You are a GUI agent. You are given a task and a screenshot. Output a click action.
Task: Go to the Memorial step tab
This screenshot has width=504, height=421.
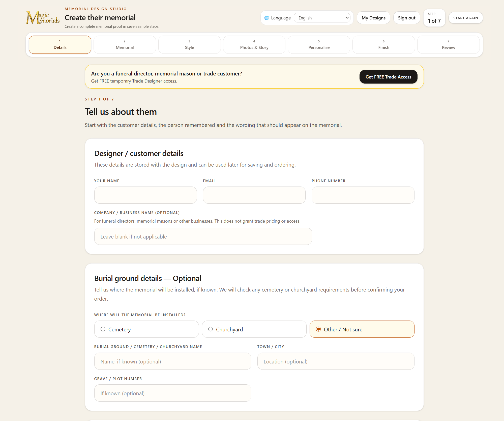click(125, 45)
